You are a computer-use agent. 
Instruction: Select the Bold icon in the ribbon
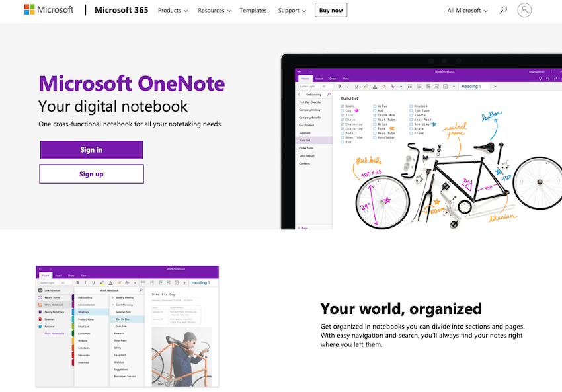339,87
